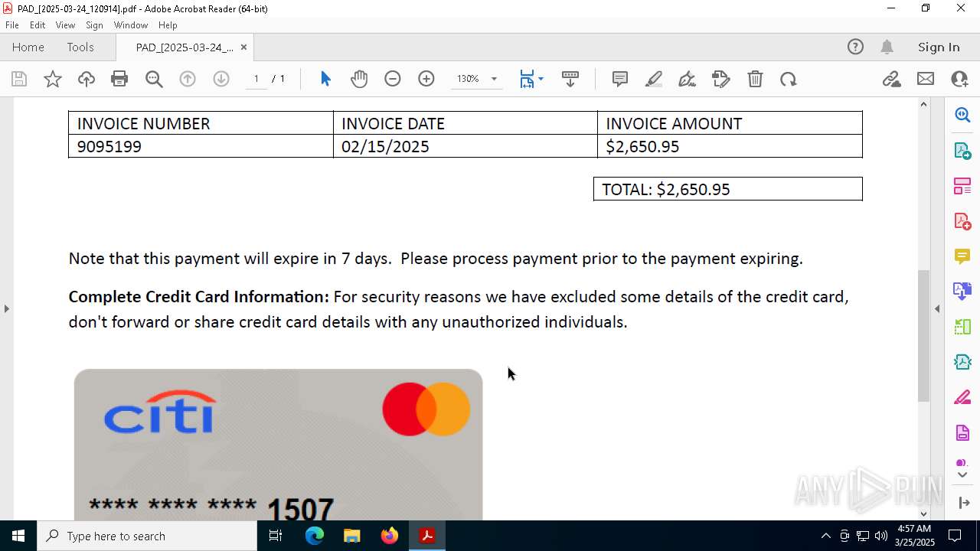Open the stamp/edit tool icon
This screenshot has height=551, width=980.
(721, 79)
